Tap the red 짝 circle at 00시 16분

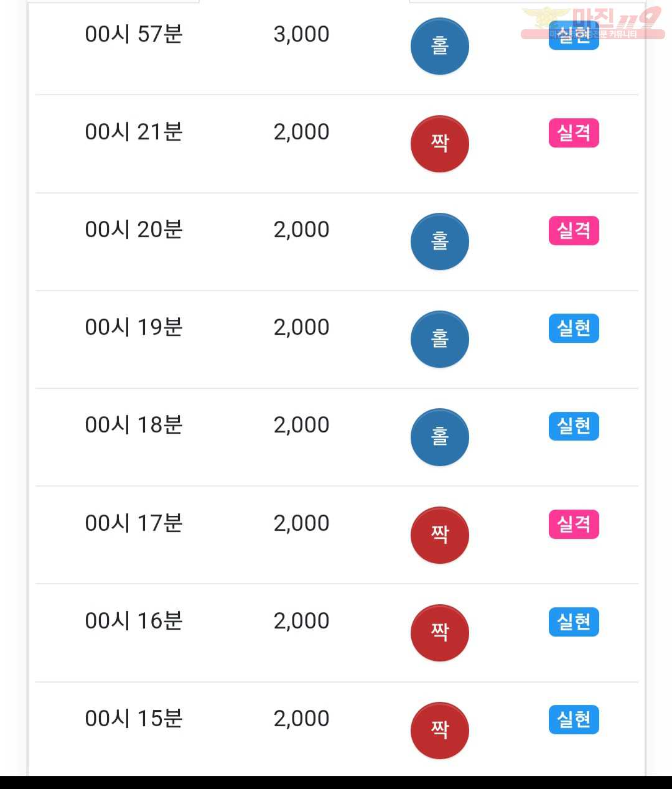click(439, 633)
